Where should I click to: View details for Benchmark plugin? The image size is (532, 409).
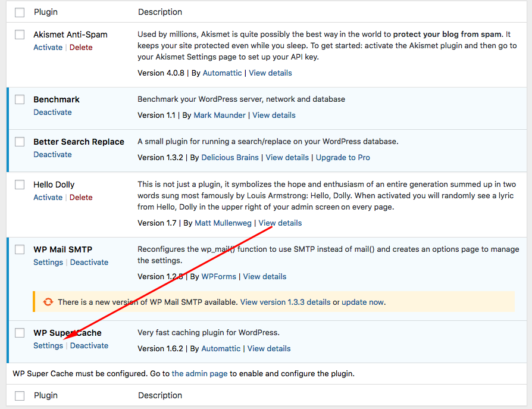(x=274, y=115)
